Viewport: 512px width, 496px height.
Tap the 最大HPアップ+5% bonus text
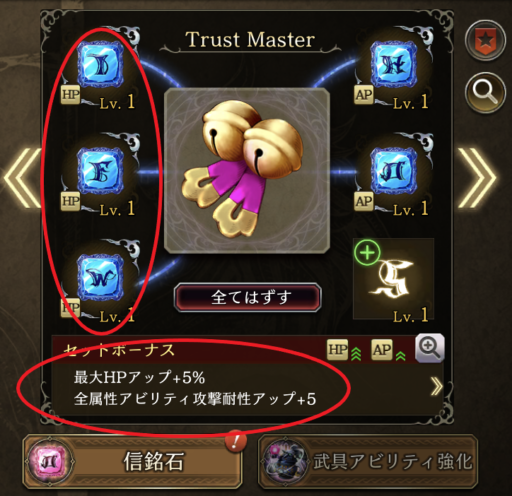tap(139, 378)
